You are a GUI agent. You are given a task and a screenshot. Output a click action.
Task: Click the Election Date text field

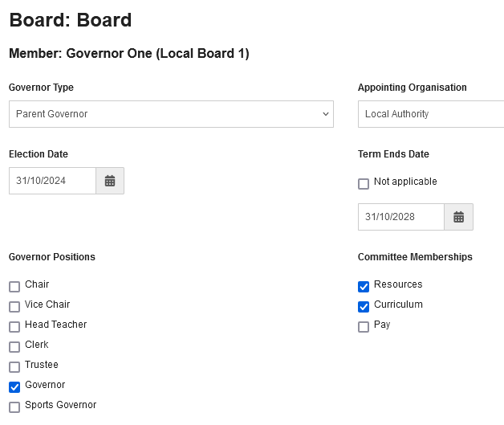pyautogui.click(x=52, y=181)
